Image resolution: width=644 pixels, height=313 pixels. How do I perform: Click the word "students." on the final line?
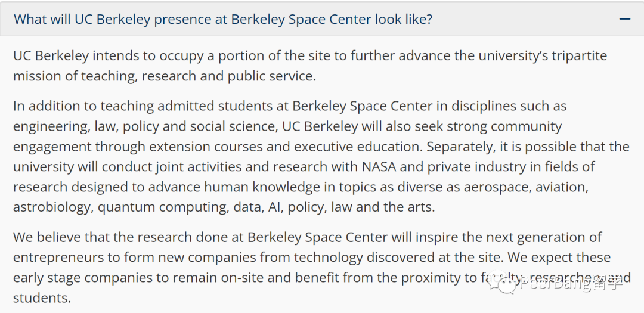(x=42, y=298)
